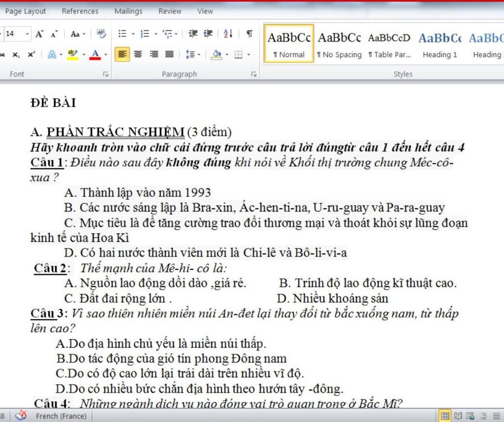Click the Increase Indent icon
504x422 pixels.
208,34
